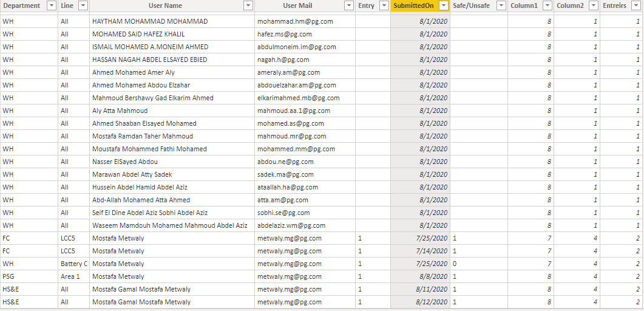Click cell ISMAIL MOHAMED A.MONEIM AHMED

point(172,47)
